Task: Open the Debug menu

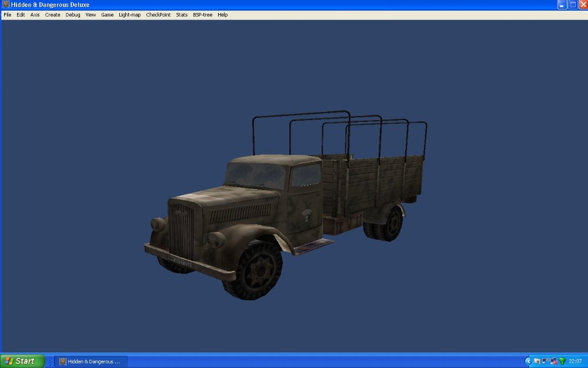Action: 73,15
